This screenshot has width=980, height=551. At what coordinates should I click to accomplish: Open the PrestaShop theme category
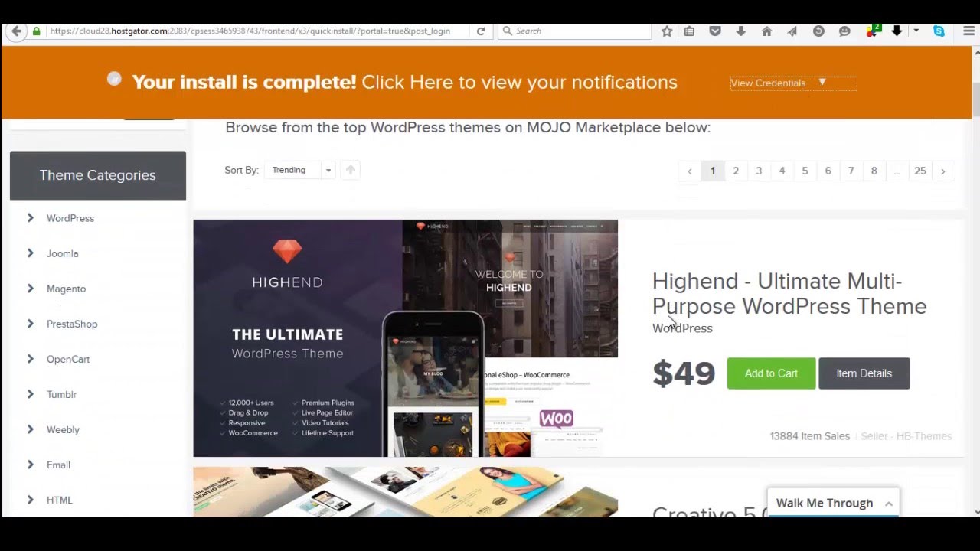click(72, 324)
